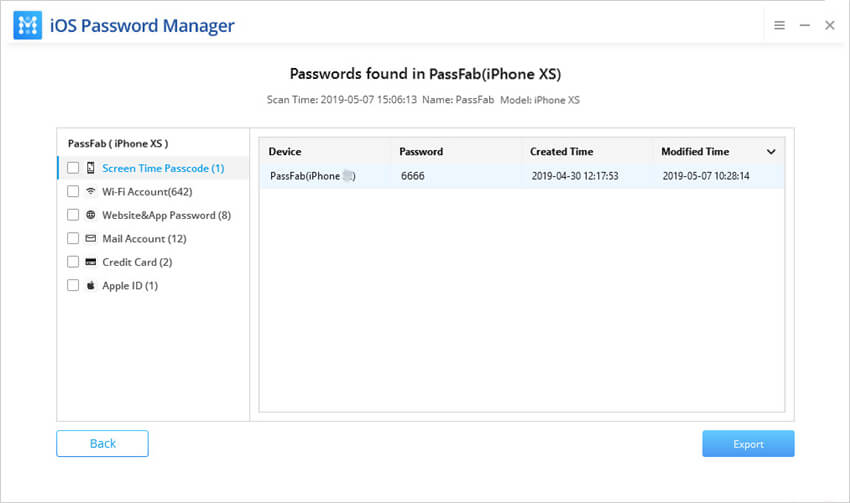The image size is (850, 503).
Task: Select Apple ID (1) category
Action: pos(130,286)
